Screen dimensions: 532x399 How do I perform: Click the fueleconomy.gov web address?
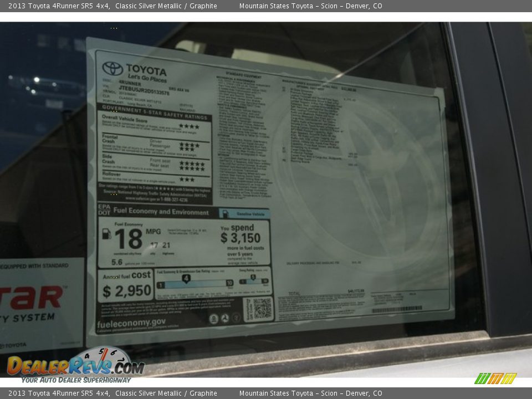131,323
